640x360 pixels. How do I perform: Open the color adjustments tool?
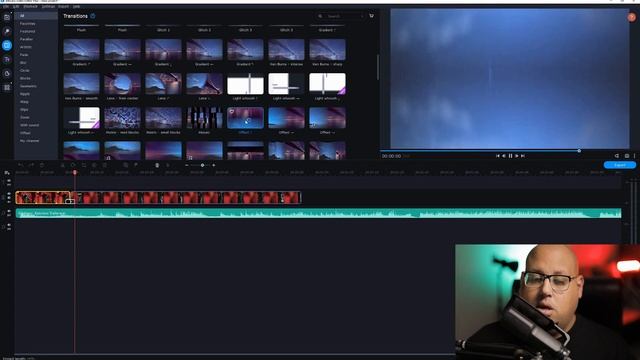coord(94,165)
